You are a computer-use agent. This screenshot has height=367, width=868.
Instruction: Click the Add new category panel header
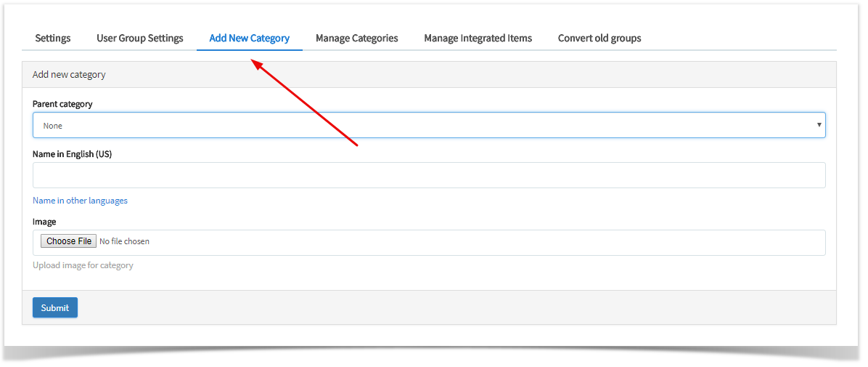coord(429,74)
